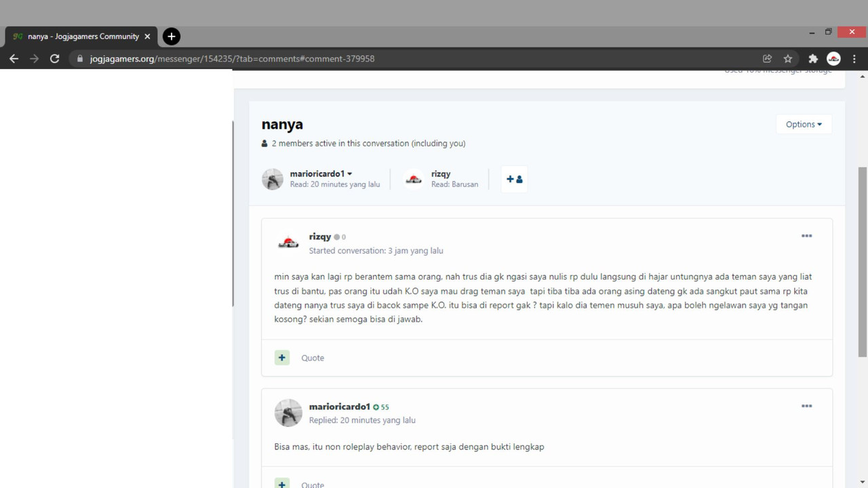
Task: Bookmark this page with star icon
Action: (787, 59)
